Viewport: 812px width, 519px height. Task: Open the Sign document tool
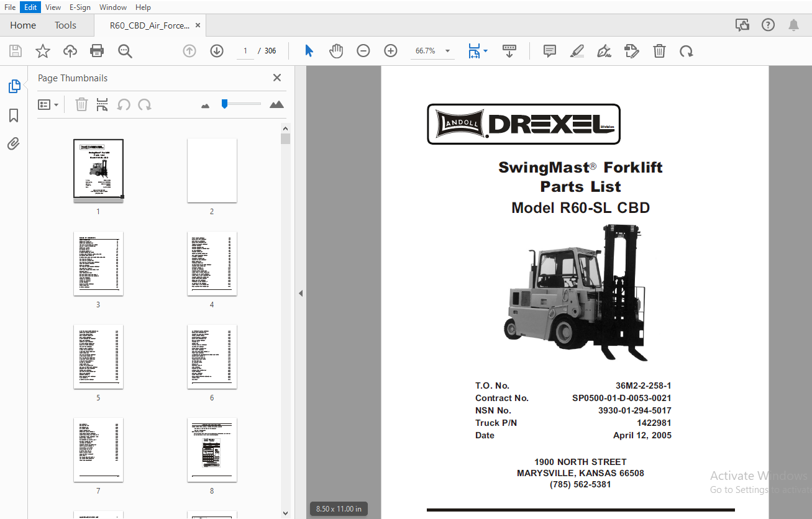(x=604, y=51)
